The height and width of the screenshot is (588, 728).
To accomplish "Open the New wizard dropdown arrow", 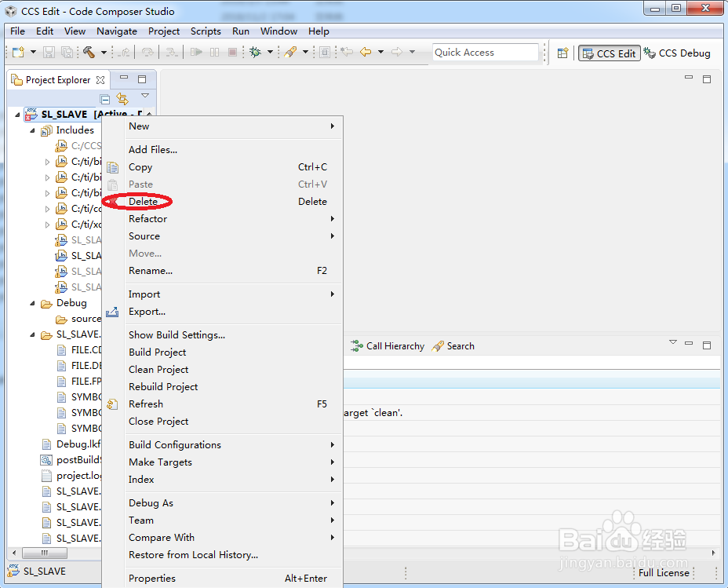I will (33, 52).
